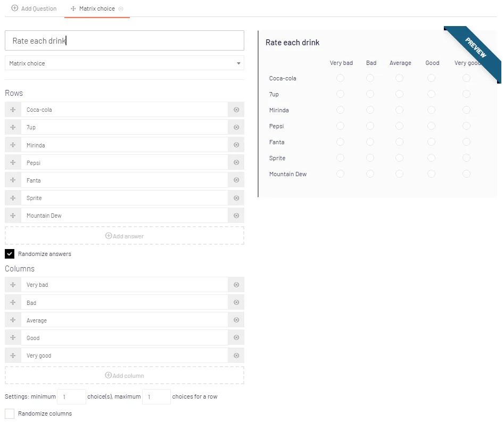The height and width of the screenshot is (422, 504).
Task: Select Good for Mirinda in preview
Action: tap(432, 110)
